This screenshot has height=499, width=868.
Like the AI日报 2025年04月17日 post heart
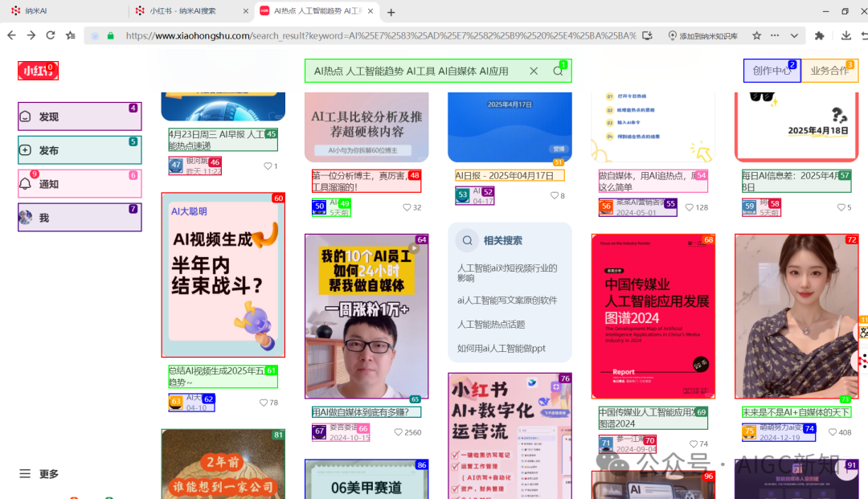tap(554, 195)
